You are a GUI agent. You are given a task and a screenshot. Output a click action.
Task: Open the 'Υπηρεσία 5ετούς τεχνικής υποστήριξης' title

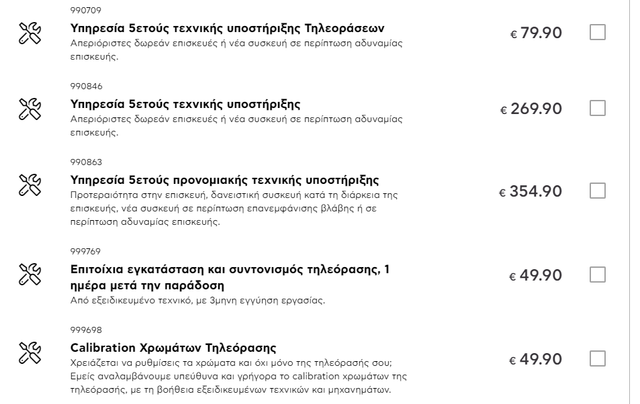[185, 104]
